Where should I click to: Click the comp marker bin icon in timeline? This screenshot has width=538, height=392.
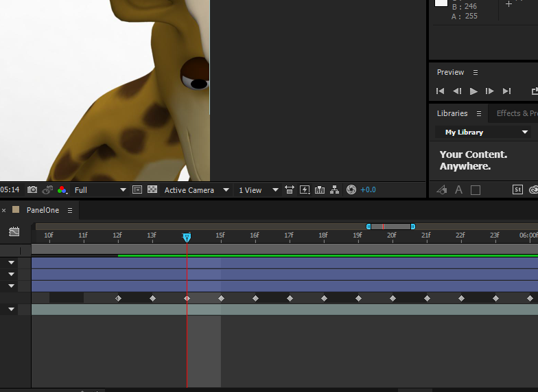pyautogui.click(x=14, y=232)
